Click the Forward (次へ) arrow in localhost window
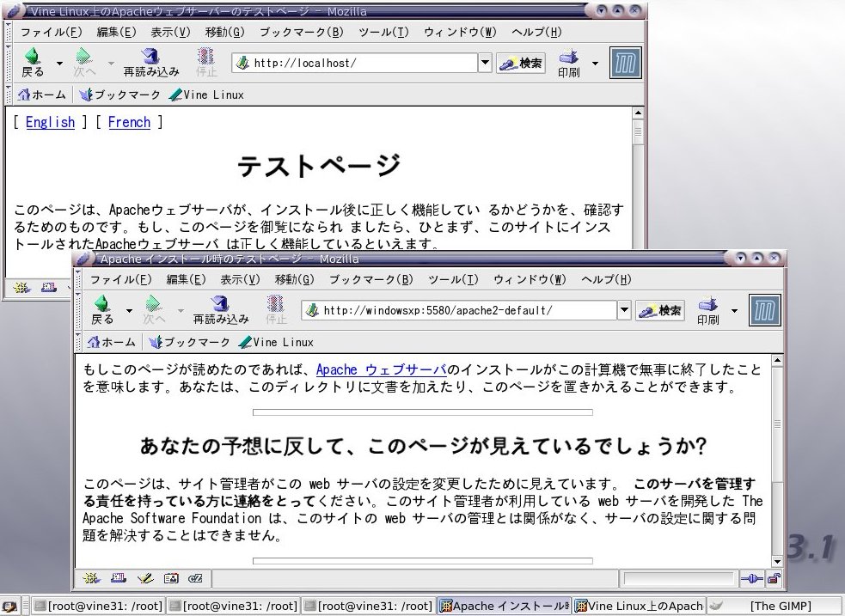 [84, 63]
